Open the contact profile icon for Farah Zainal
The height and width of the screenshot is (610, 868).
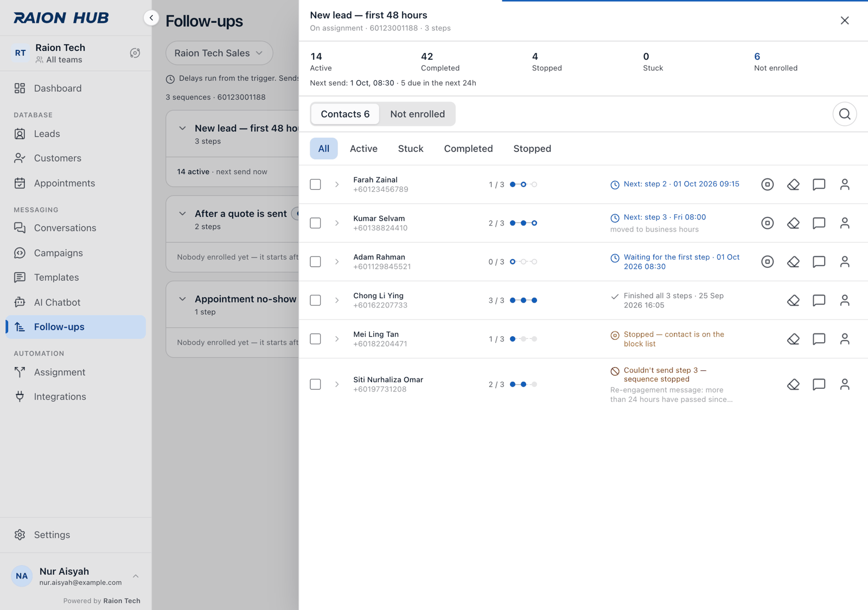[x=845, y=184]
